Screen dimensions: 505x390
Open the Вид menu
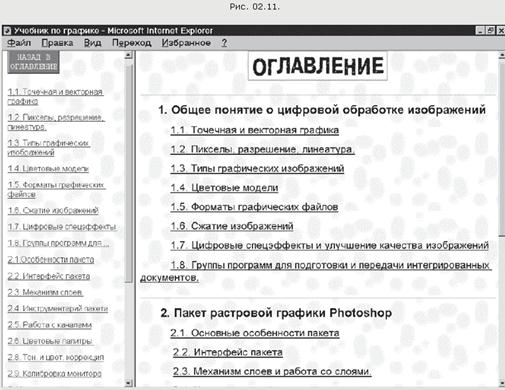92,43
